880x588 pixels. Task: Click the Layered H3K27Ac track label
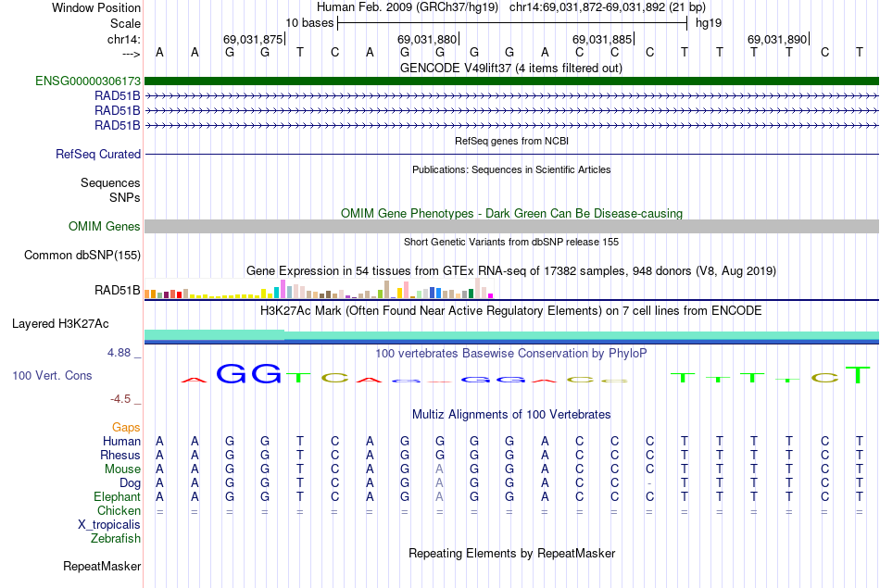click(x=60, y=323)
